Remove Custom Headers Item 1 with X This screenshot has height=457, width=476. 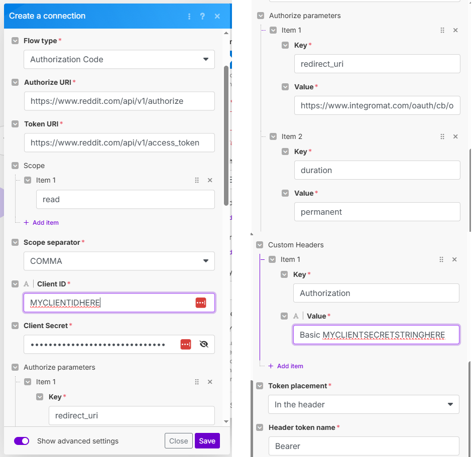454,259
